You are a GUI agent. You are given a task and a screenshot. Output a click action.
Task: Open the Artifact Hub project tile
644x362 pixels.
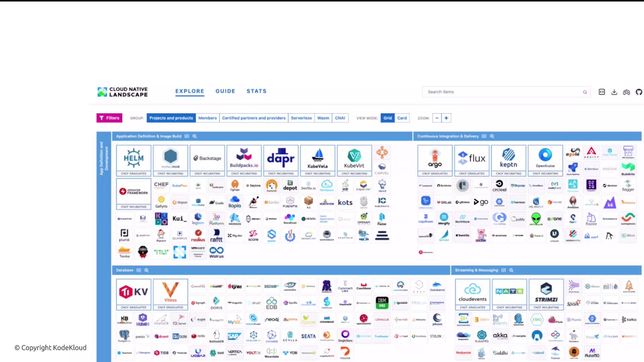[x=170, y=161]
